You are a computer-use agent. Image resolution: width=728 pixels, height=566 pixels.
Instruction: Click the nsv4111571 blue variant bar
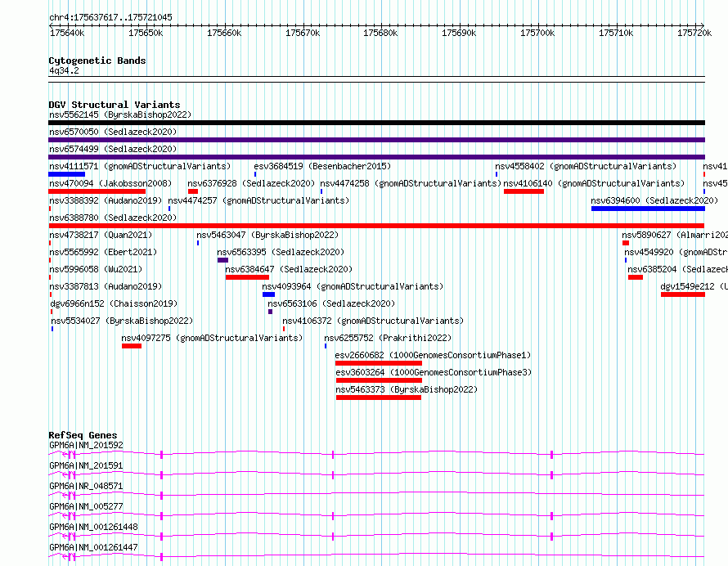[x=66, y=174]
